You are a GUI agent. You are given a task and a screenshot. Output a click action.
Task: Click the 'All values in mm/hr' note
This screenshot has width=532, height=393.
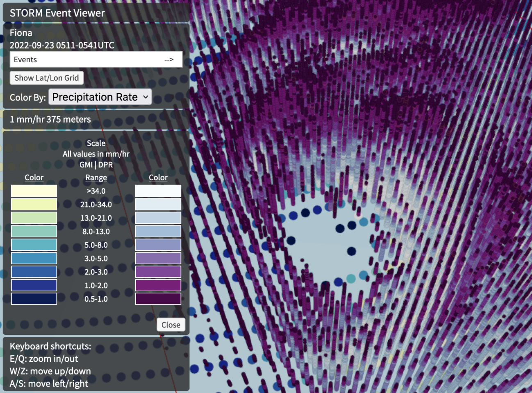click(96, 154)
